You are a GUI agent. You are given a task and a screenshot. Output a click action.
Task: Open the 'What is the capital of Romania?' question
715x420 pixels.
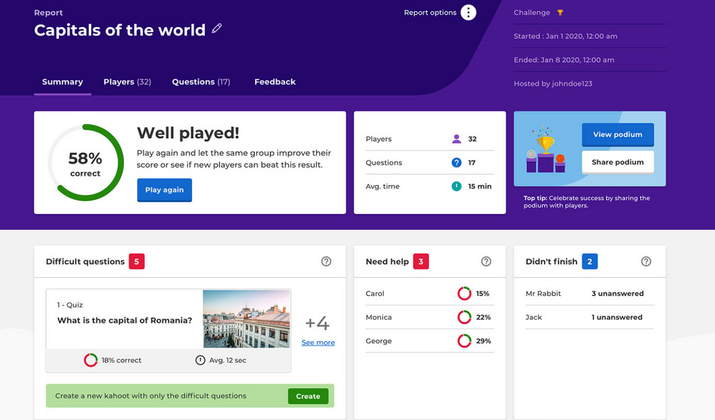(124, 320)
